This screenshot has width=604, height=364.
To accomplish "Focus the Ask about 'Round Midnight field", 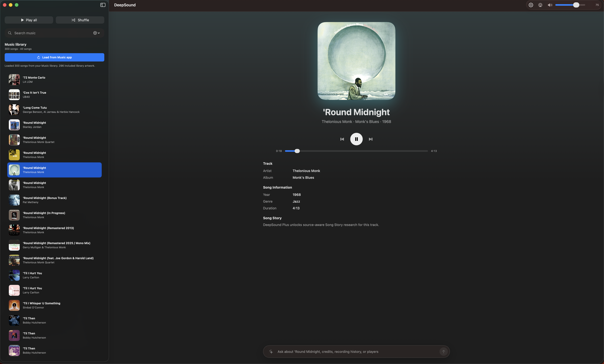I will (357, 352).
